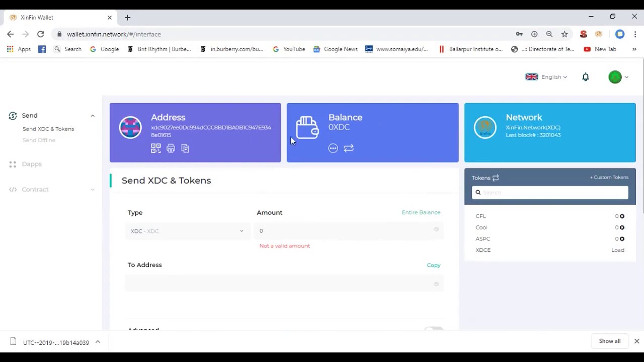Remove the Cool token
644x362 pixels.
[622, 228]
